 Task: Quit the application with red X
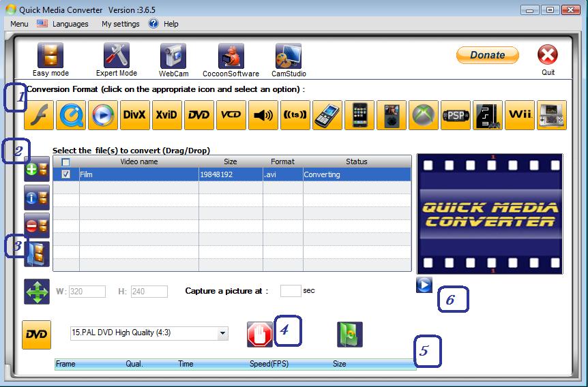point(548,55)
